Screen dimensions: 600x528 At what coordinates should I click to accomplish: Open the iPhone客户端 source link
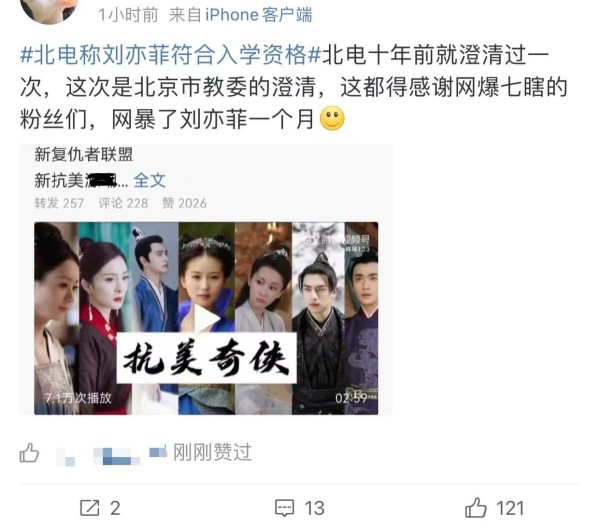click(259, 15)
